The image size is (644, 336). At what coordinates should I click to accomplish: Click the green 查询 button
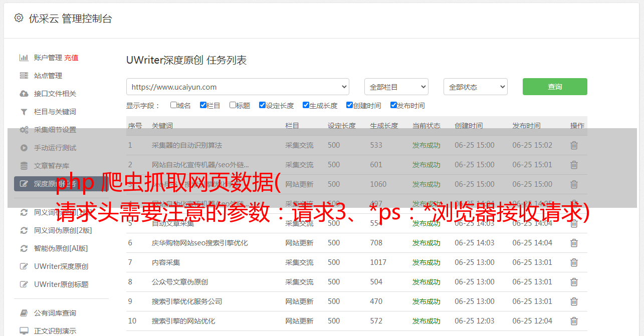(x=555, y=87)
